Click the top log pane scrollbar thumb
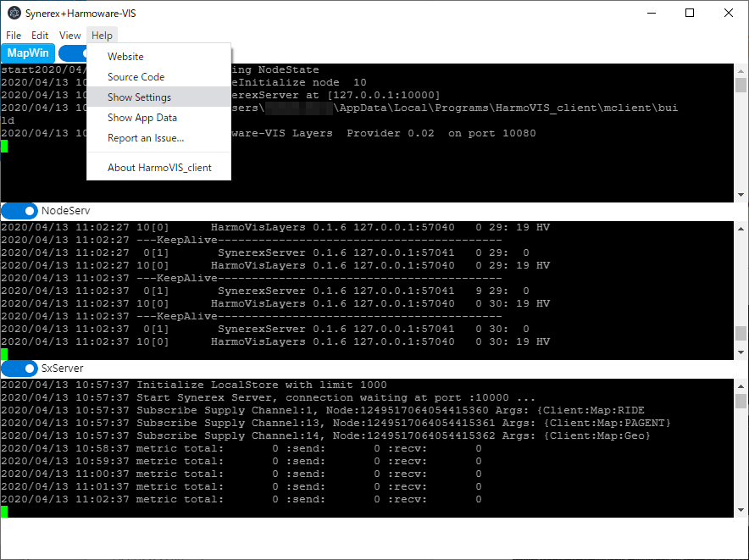The width and height of the screenshot is (749, 560). coord(741,85)
